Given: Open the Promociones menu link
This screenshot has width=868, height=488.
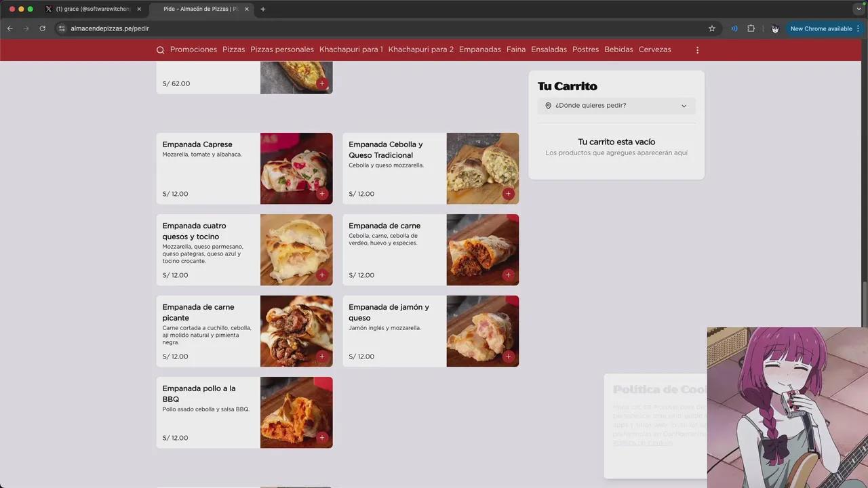Looking at the screenshot, I should [x=193, y=49].
